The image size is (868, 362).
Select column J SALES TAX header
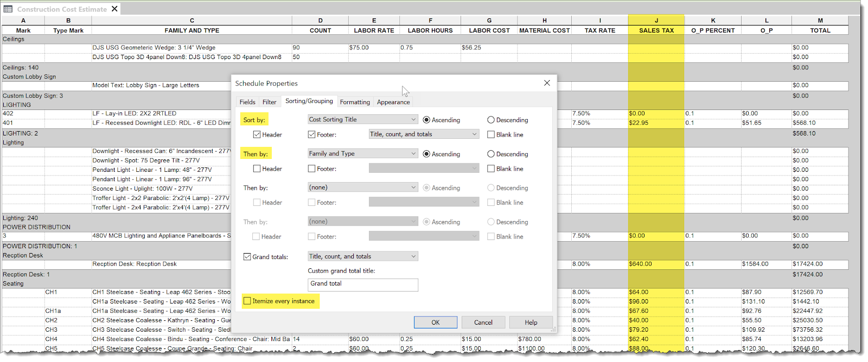click(x=656, y=21)
